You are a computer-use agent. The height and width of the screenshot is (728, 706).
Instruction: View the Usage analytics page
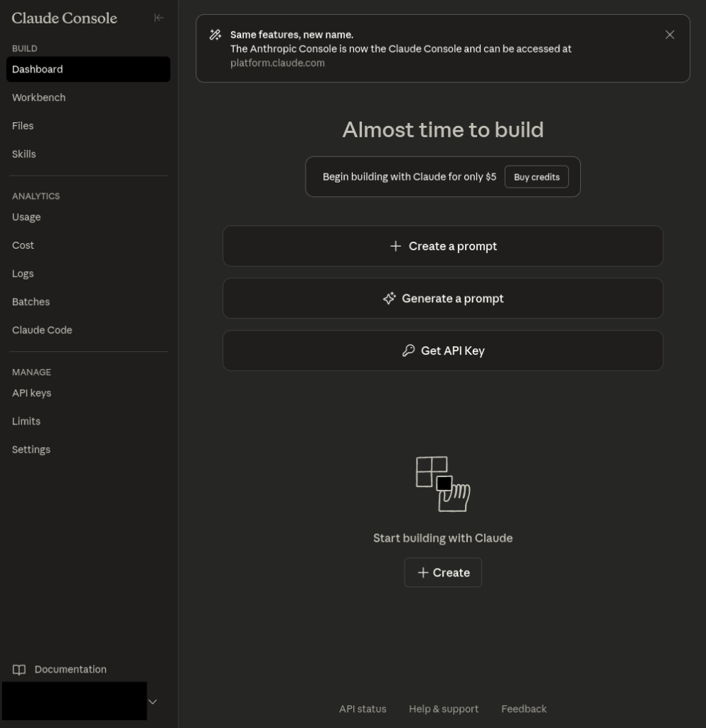[26, 217]
